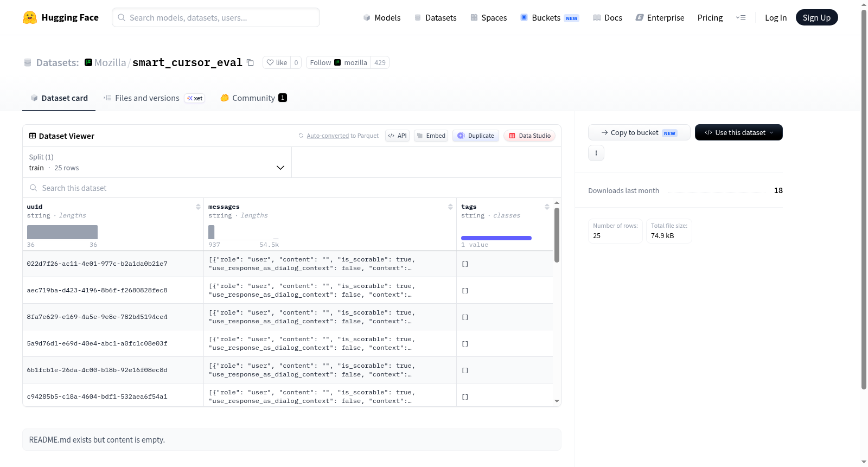
Task: Click the tags classes blue bar
Action: pos(496,238)
